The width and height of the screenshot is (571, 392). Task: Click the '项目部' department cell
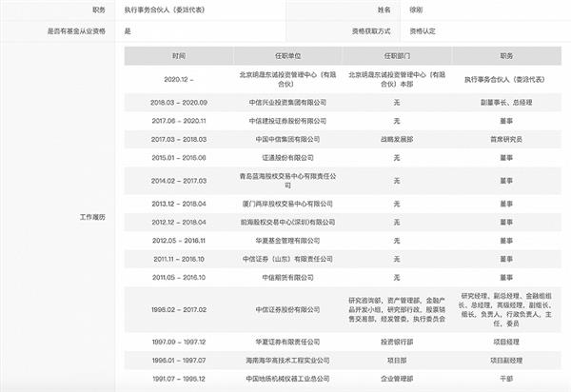397,361
